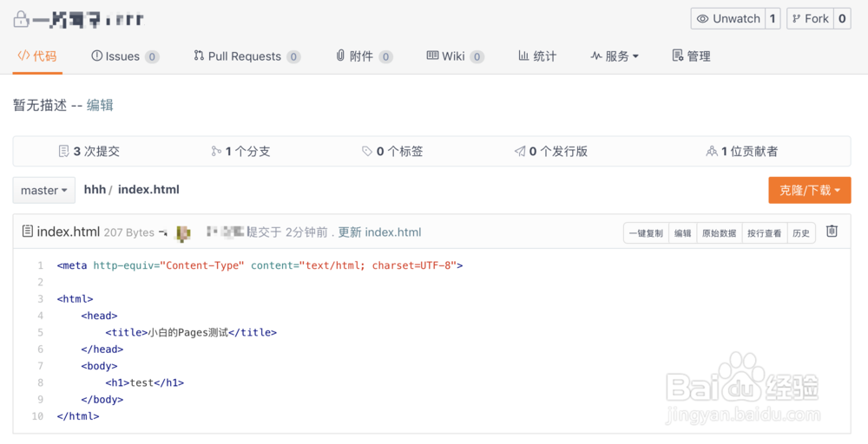The height and width of the screenshot is (444, 868).
Task: Click the 一键复制 copy button
Action: (646, 232)
